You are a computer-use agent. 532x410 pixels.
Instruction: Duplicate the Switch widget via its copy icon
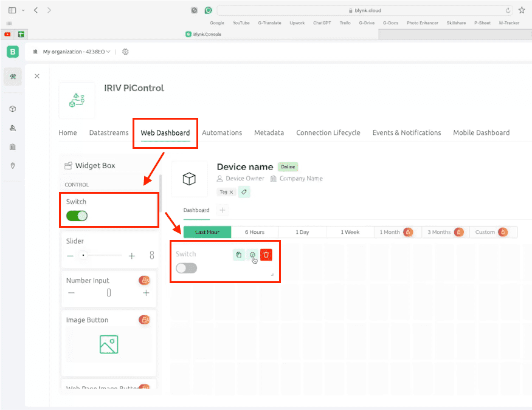click(x=238, y=255)
